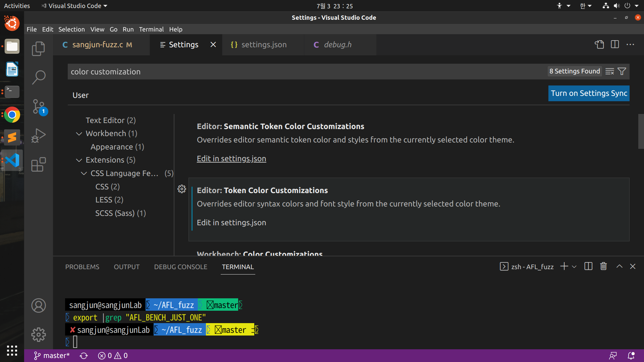Collapse the Extensions tree section
Image resolution: width=644 pixels, height=362 pixels.
click(79, 160)
